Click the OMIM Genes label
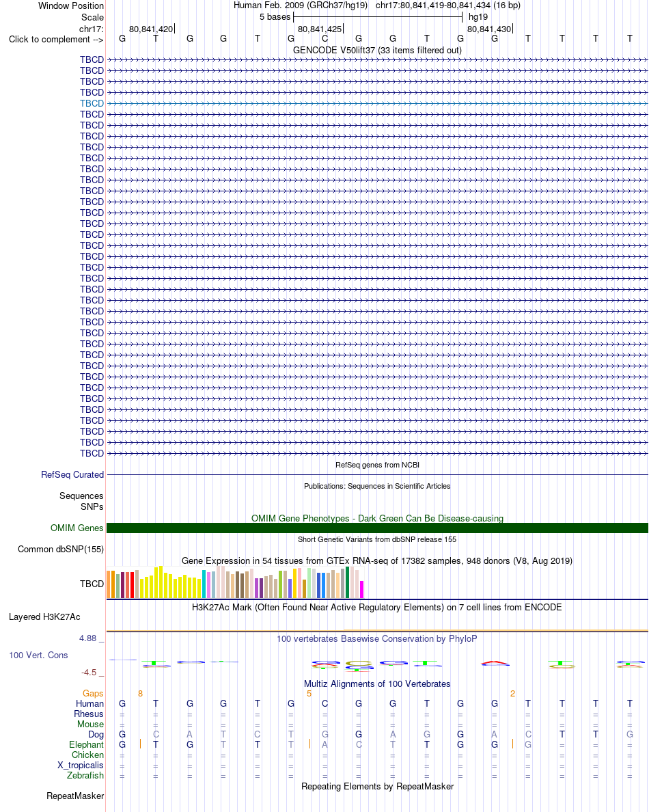The width and height of the screenshot is (649, 812). click(77, 528)
